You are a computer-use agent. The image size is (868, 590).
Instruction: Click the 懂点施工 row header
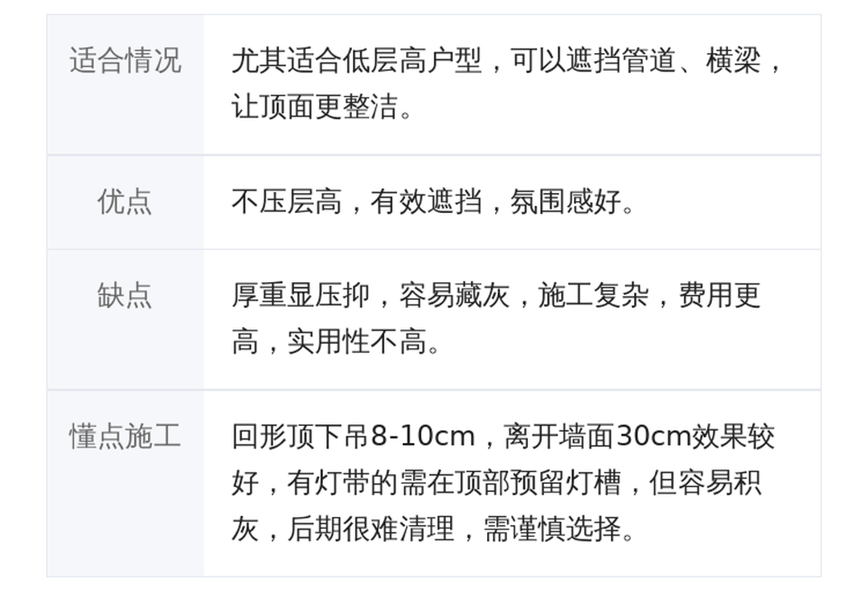tap(125, 436)
